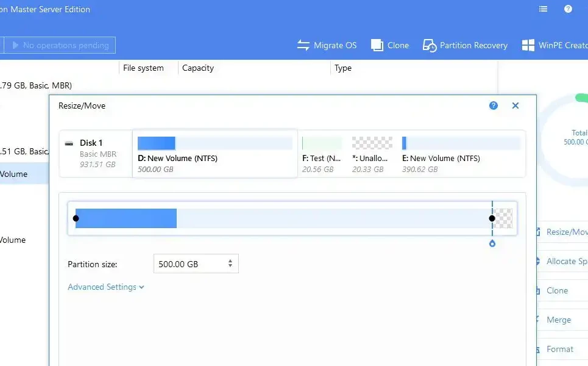
Task: Close the Resize/Move dialog
Action: click(x=515, y=106)
